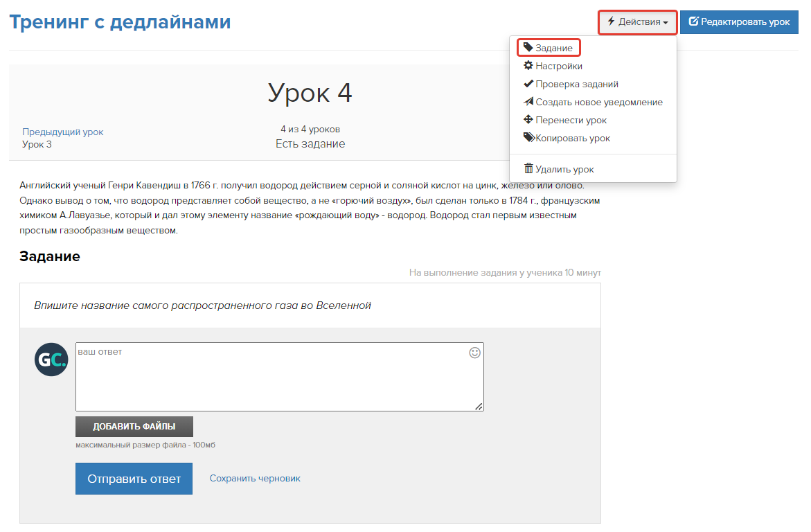Click the textarea resize handle corner
Screen dimensions: 811x532
tap(479, 407)
